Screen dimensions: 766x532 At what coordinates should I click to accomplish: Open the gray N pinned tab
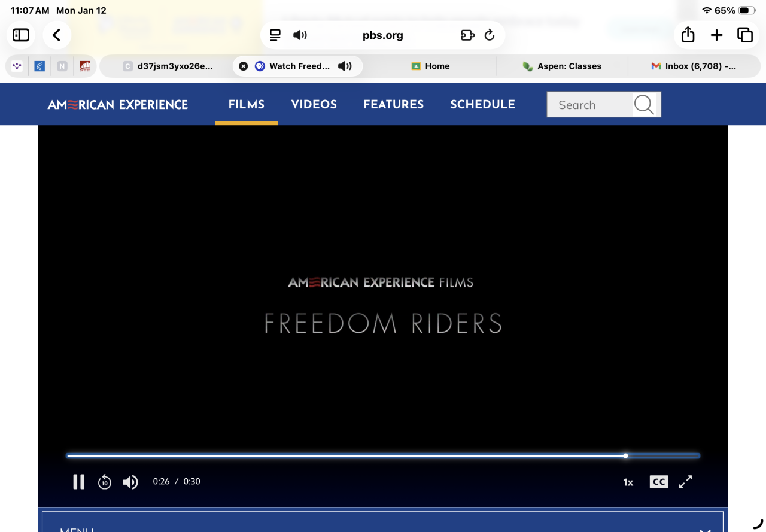click(x=62, y=66)
